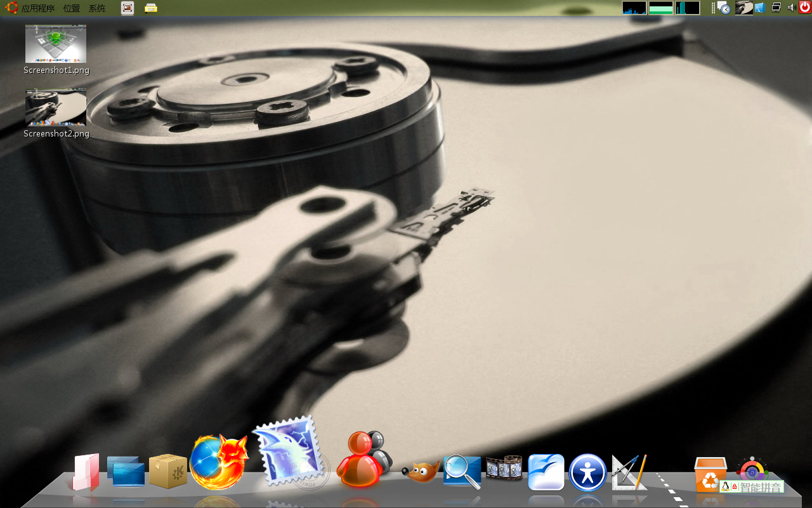Open the film strip video icon
Image resolution: width=812 pixels, height=508 pixels.
(x=504, y=467)
